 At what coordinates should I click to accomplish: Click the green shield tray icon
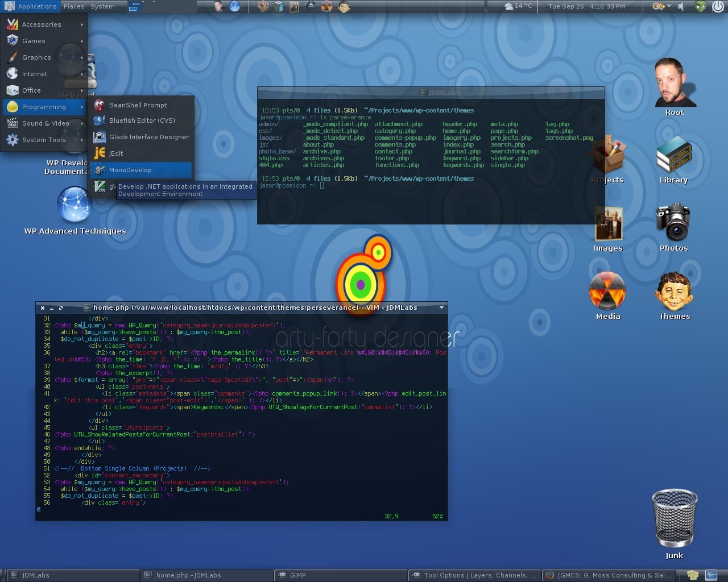coord(701,6)
